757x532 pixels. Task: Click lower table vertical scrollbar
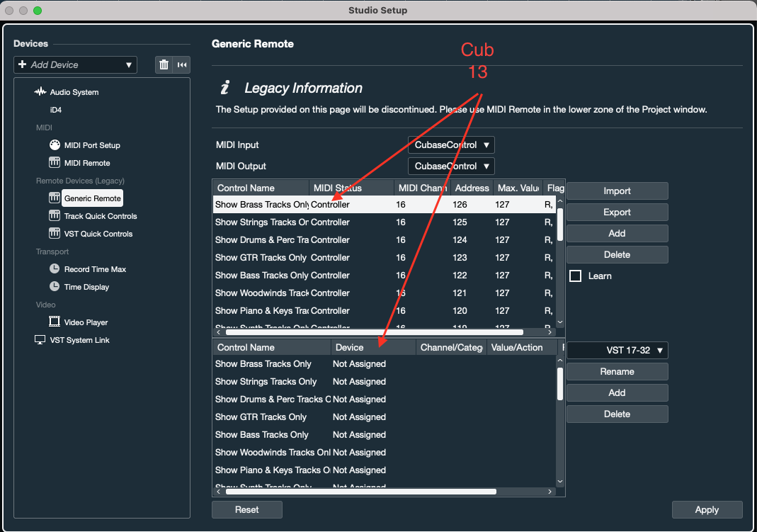click(560, 384)
